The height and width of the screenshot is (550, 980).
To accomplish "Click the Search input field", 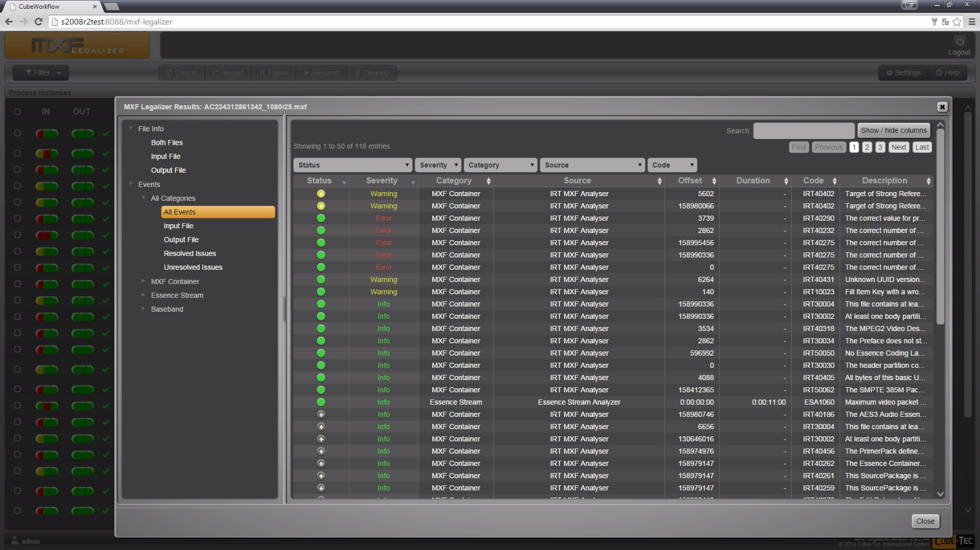I will (x=803, y=131).
